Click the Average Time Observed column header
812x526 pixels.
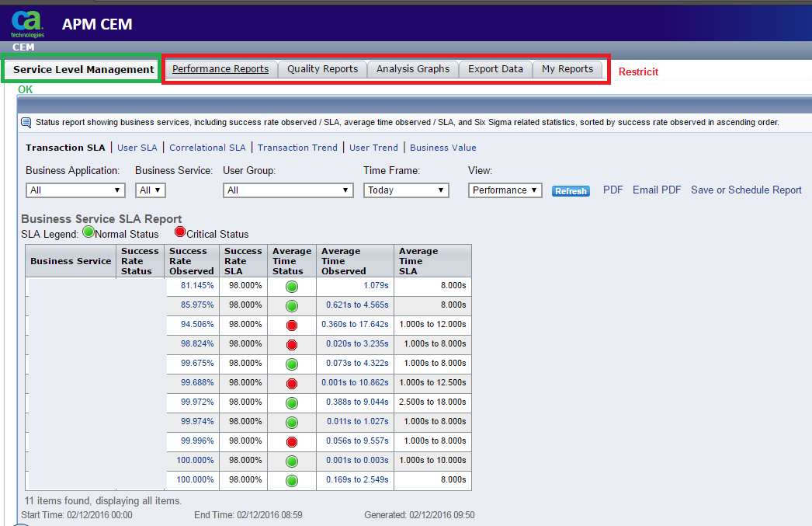pos(355,261)
